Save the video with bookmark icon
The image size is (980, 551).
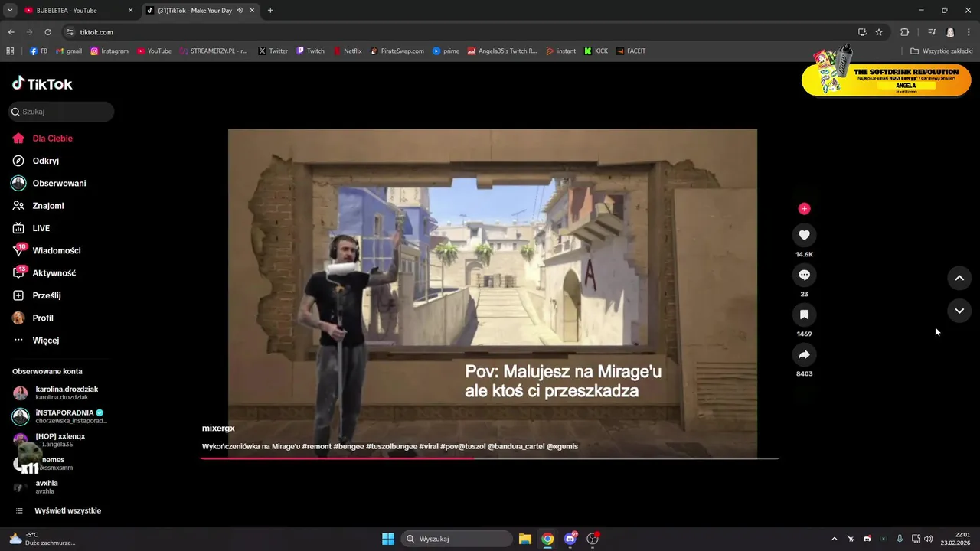pyautogui.click(x=804, y=315)
